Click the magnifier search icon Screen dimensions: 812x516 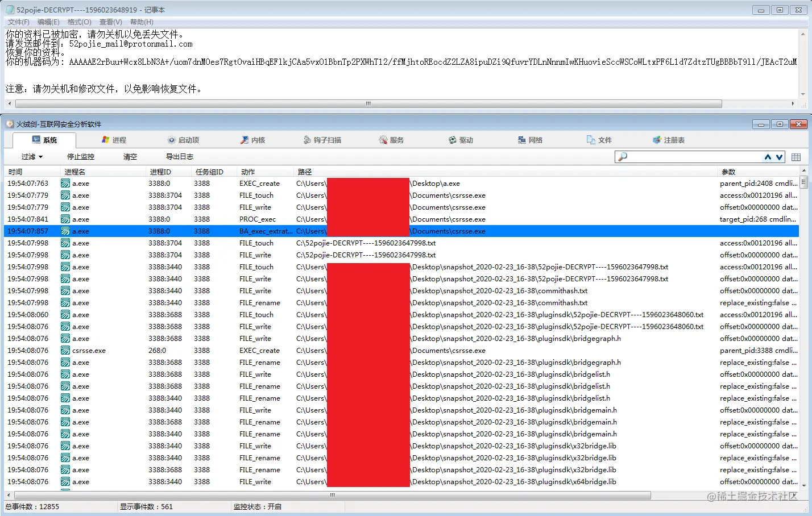623,157
